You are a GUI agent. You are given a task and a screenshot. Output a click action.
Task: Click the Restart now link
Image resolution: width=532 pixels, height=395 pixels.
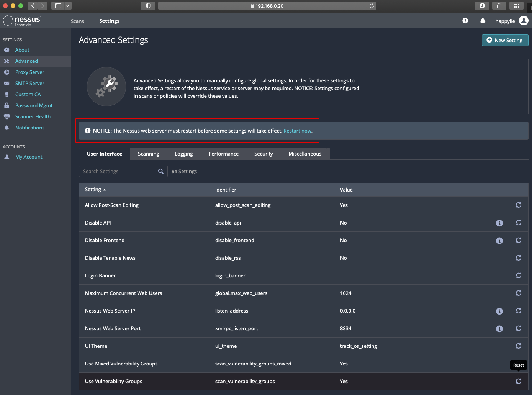[298, 131]
